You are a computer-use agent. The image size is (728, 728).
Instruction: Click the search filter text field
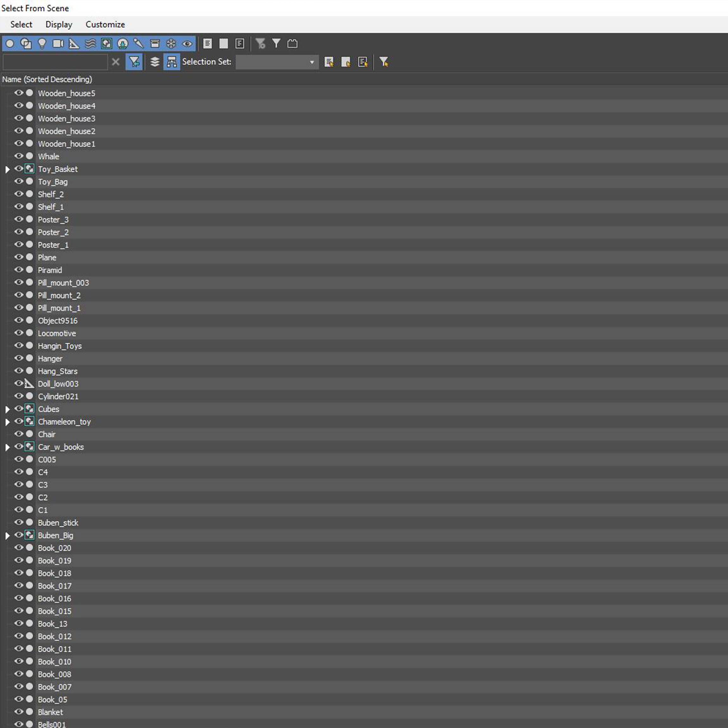click(55, 62)
